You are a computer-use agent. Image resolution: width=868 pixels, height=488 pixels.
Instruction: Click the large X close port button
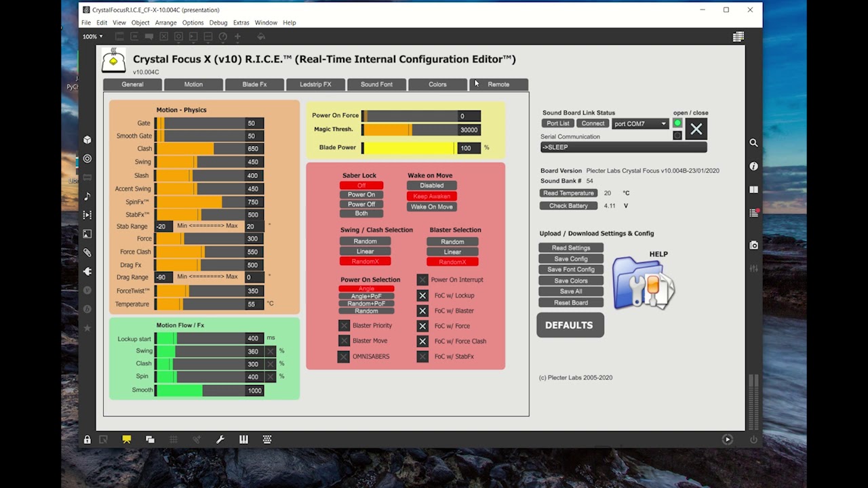click(696, 129)
